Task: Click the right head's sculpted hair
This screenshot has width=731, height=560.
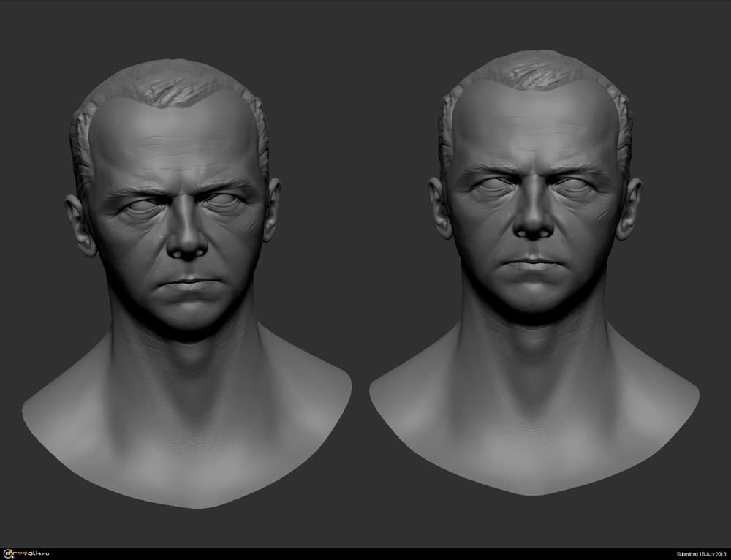Action: 534,73
